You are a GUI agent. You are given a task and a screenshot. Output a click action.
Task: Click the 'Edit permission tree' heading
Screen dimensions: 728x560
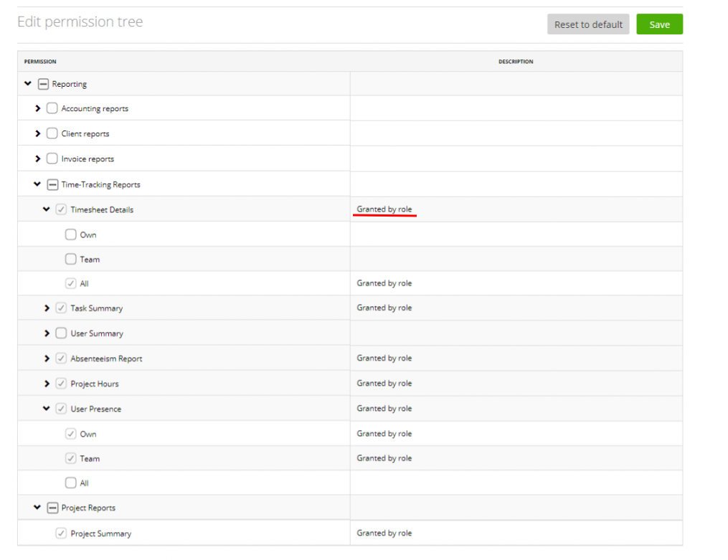[80, 22]
